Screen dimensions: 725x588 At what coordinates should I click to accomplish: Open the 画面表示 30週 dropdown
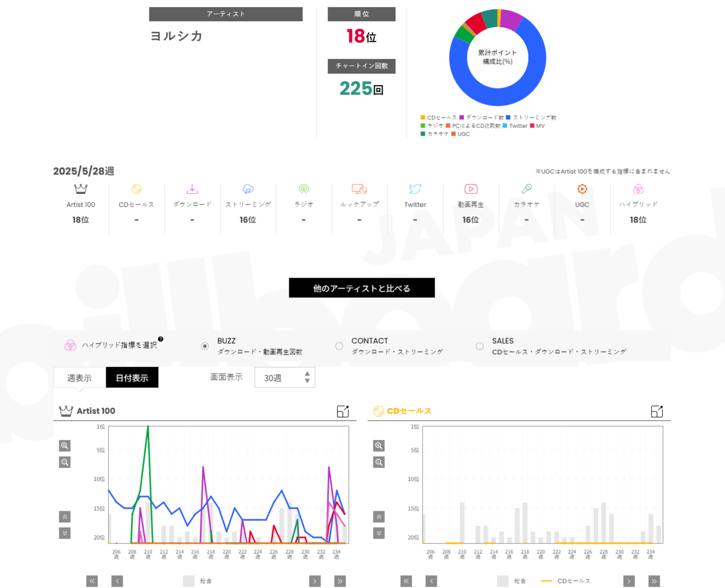(285, 377)
